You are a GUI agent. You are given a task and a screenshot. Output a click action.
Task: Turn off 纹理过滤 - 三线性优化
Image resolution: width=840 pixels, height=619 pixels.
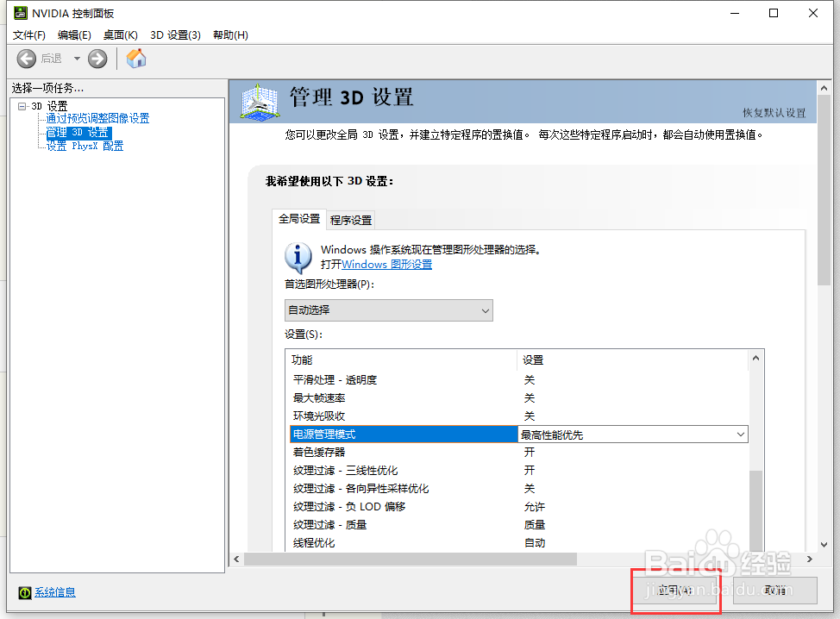(x=530, y=470)
